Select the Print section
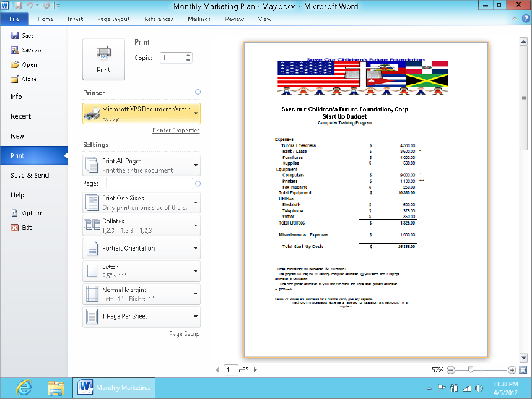The image size is (532, 399). pos(34,156)
